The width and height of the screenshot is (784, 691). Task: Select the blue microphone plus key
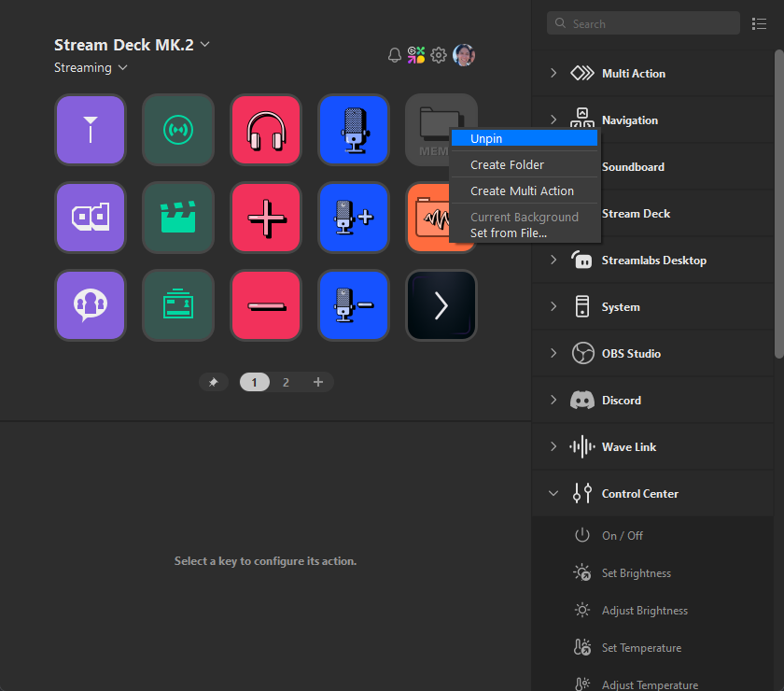(354, 218)
